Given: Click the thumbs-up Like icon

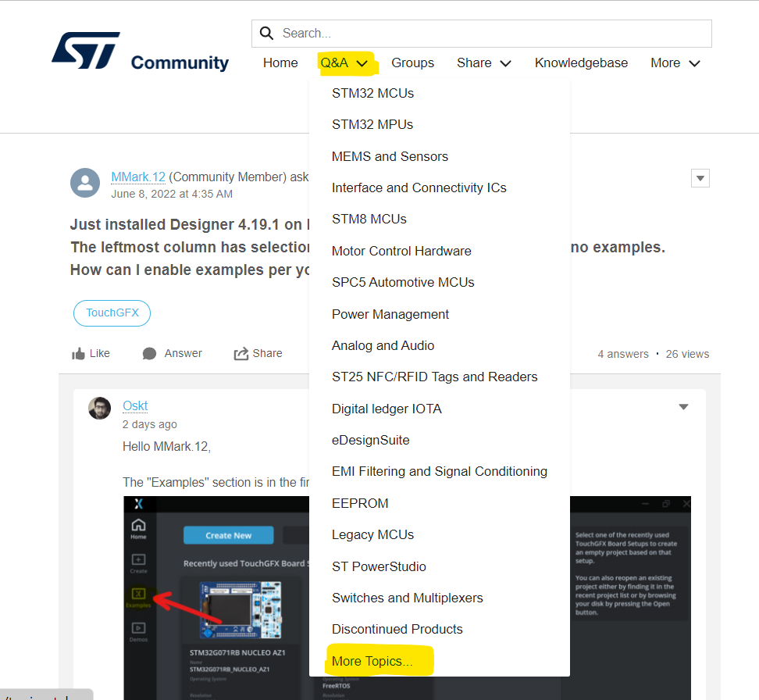Looking at the screenshot, I should point(78,354).
